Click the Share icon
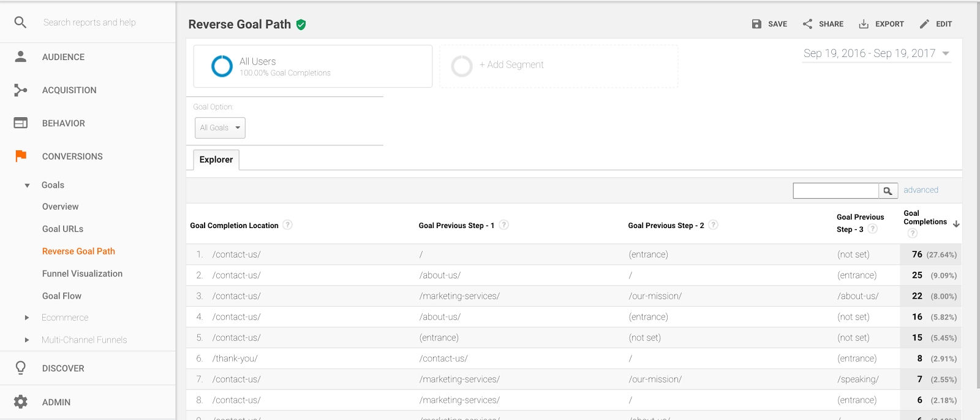 tap(807, 24)
